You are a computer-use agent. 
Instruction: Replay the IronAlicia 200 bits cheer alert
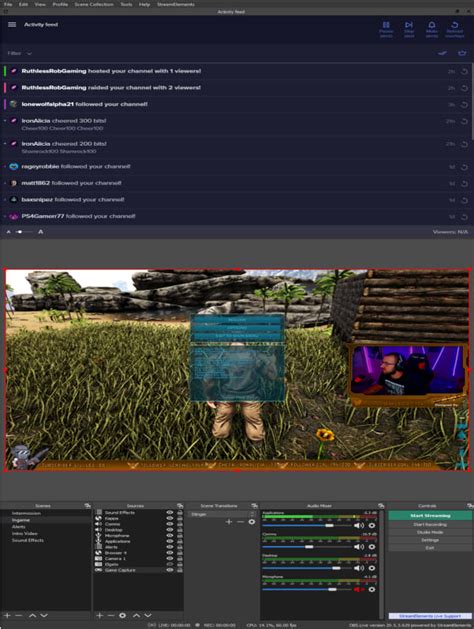464,144
